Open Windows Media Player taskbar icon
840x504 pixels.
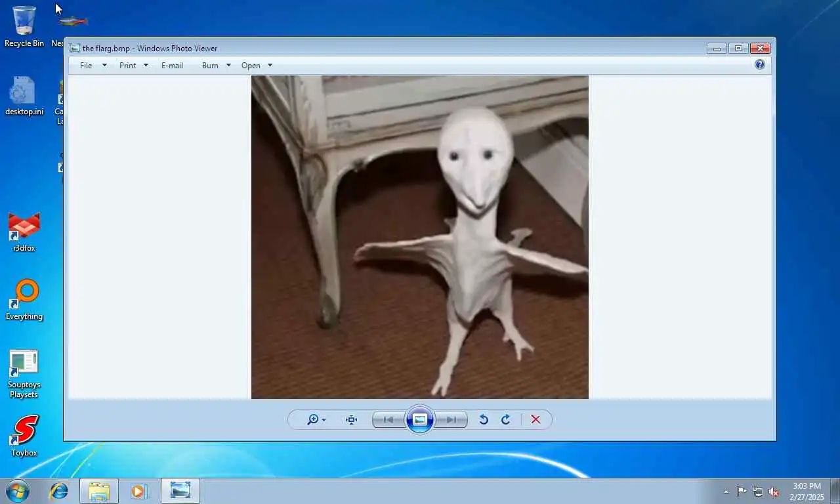pos(138,491)
